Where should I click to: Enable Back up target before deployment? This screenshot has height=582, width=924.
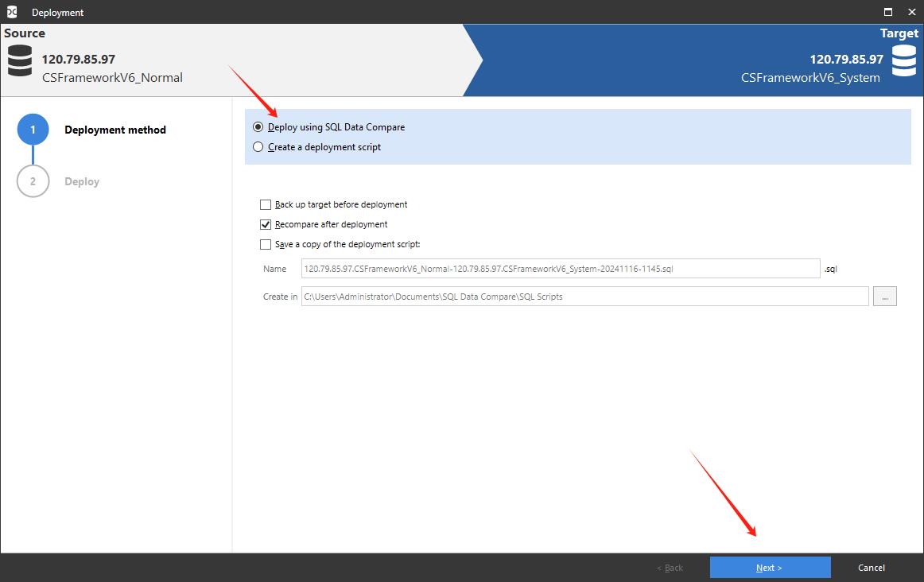tap(266, 204)
